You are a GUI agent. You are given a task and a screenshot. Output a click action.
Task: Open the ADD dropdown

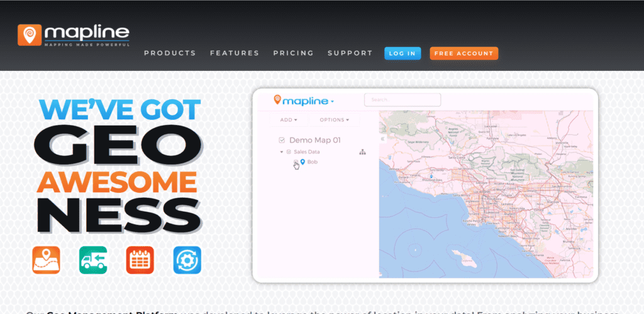tap(289, 120)
